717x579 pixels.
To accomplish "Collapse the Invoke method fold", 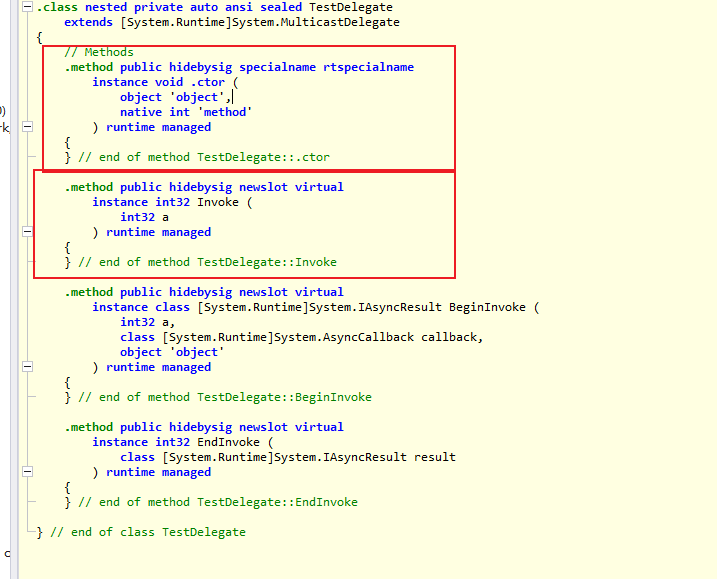I will click(27, 232).
